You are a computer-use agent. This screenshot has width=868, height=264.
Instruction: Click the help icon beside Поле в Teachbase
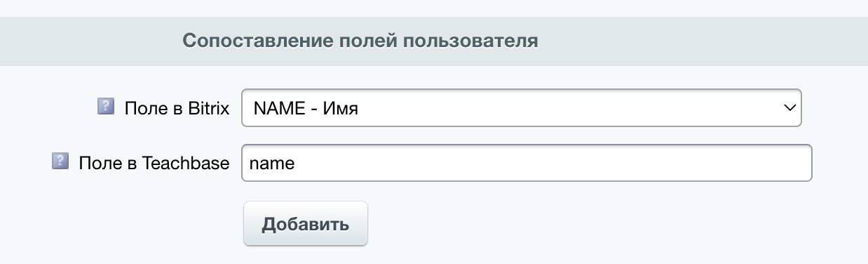(60, 161)
